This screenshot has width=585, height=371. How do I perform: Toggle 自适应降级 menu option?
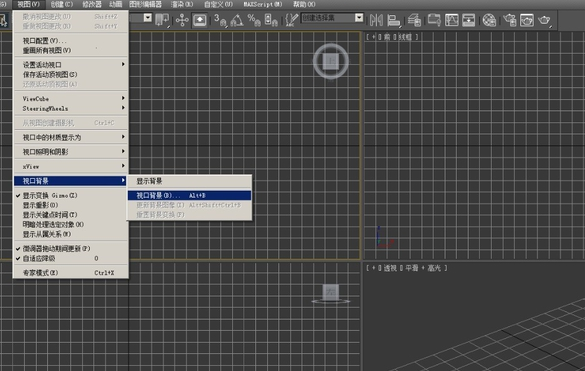[71, 258]
